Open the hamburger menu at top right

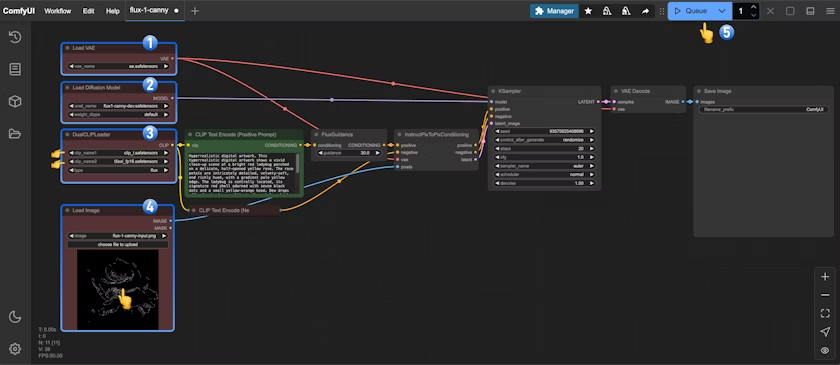[830, 11]
